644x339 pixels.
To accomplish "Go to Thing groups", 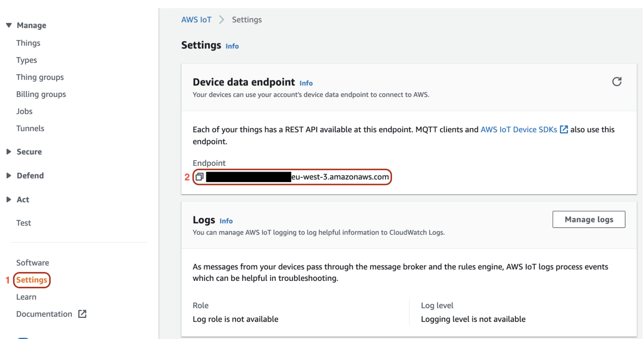I will coord(40,77).
